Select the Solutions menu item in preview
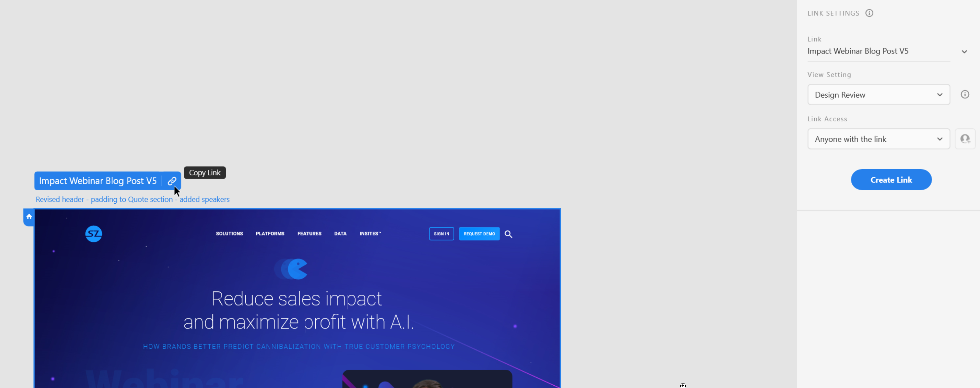This screenshot has height=388, width=980. tap(229, 233)
